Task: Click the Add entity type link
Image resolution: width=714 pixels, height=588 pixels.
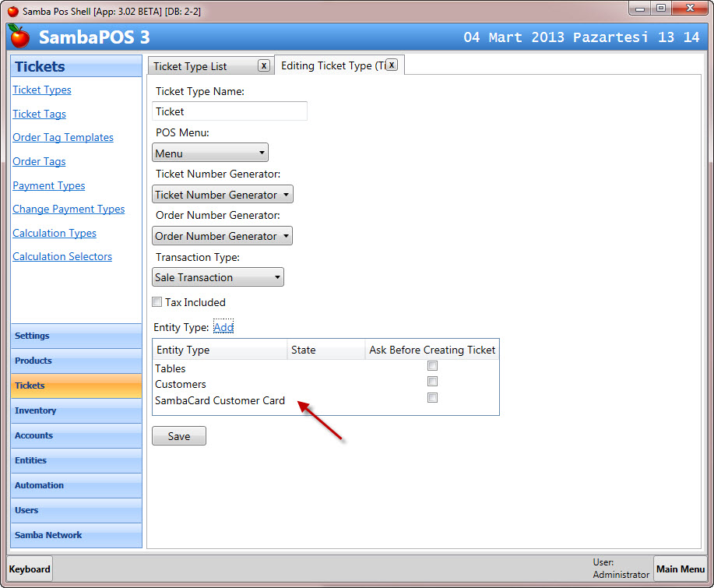Action: pos(223,328)
